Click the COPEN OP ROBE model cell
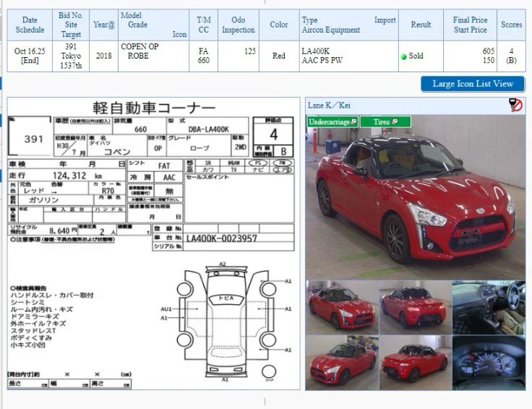This screenshot has width=532, height=409. tap(154, 56)
